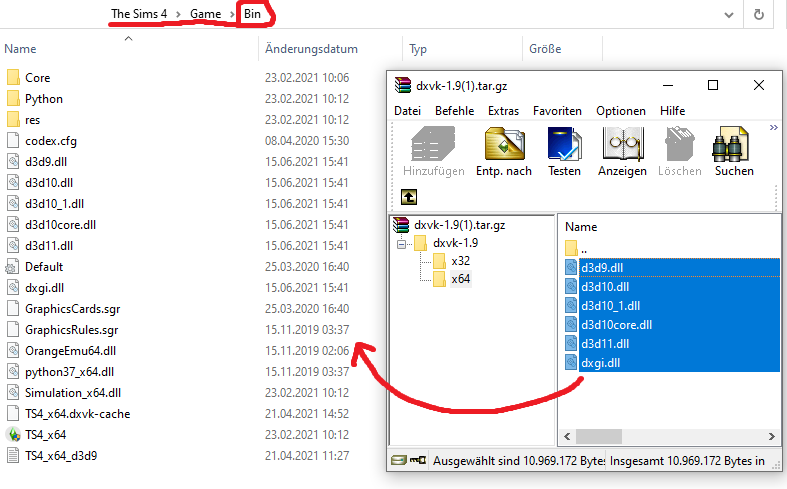Select the parent '..' folder entry in archive
The height and width of the screenshot is (489, 787).
(576, 249)
